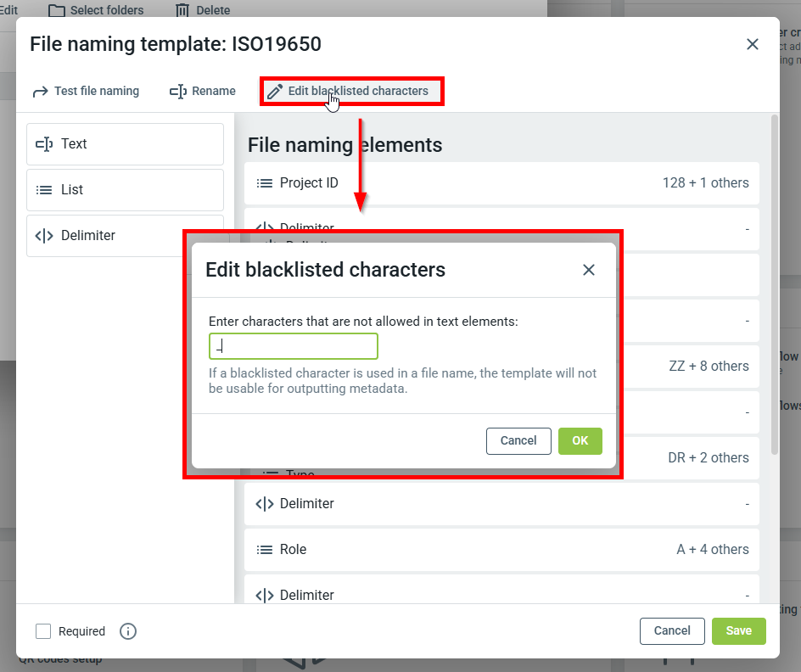Open the Role row with A + 4 others

501,550
